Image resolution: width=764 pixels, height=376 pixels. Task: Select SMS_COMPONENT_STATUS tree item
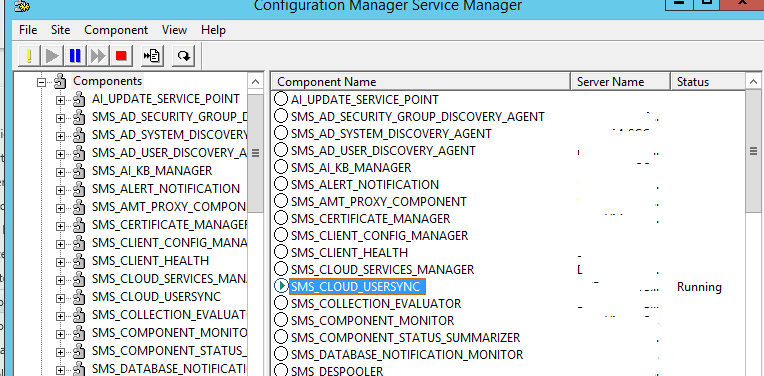(169, 351)
